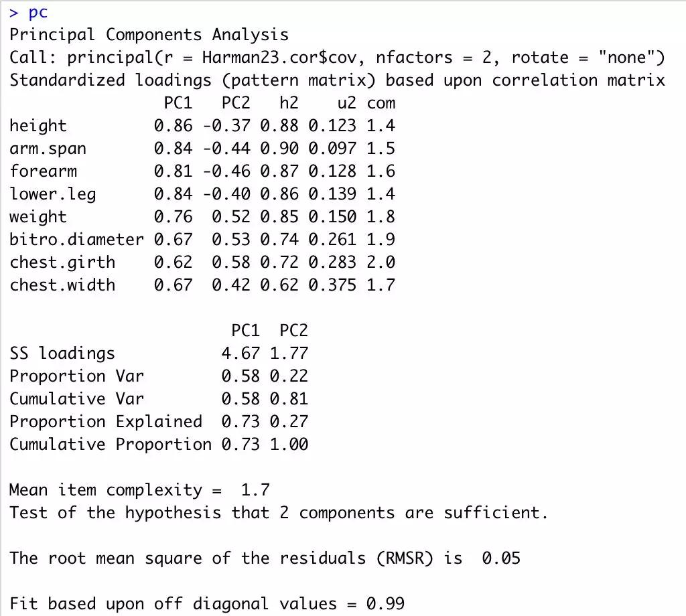Click the chest.girth com value 2.0
This screenshot has height=616, width=686.
381,262
